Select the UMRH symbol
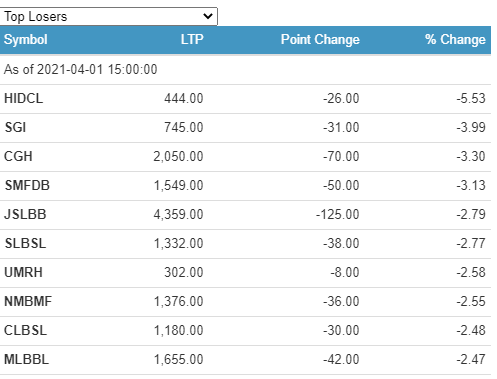The width and height of the screenshot is (497, 379). point(23,273)
